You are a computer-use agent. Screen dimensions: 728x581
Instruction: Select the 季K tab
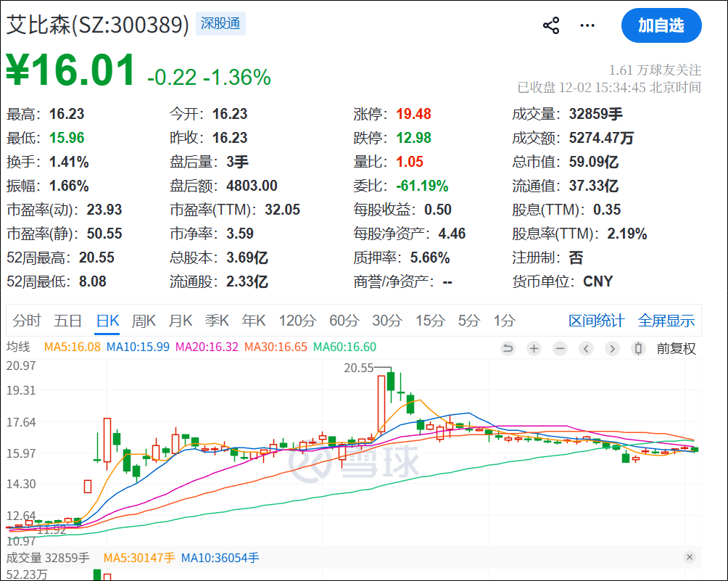tap(217, 321)
